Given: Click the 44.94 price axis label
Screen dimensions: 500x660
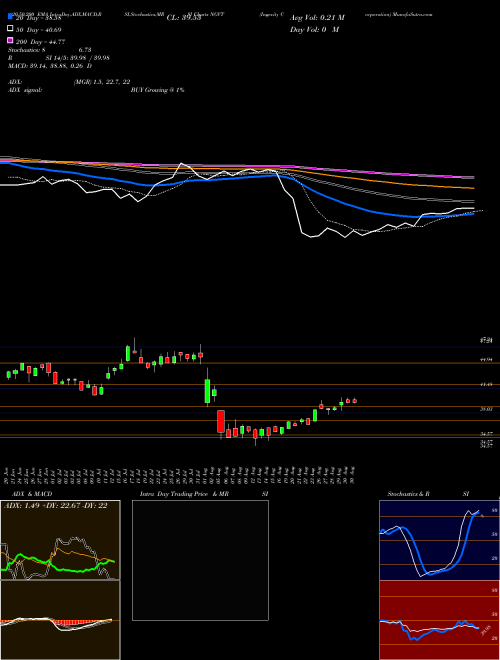Looking at the screenshot, I should tap(486, 359).
